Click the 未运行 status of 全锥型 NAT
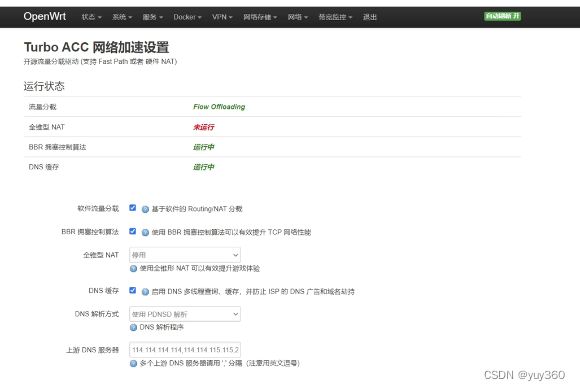Viewport: 580px width, 391px height. (203, 127)
